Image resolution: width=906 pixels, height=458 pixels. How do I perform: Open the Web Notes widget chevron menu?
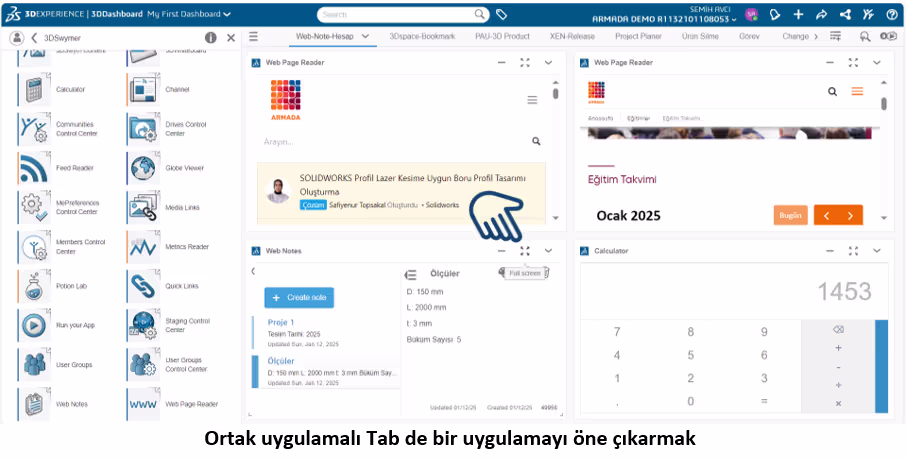click(x=548, y=251)
